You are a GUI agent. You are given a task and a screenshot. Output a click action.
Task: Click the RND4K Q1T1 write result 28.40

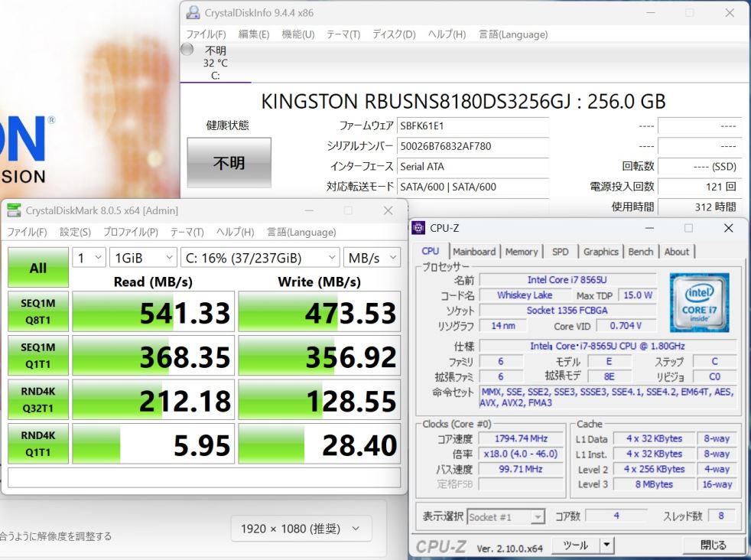pyautogui.click(x=320, y=444)
